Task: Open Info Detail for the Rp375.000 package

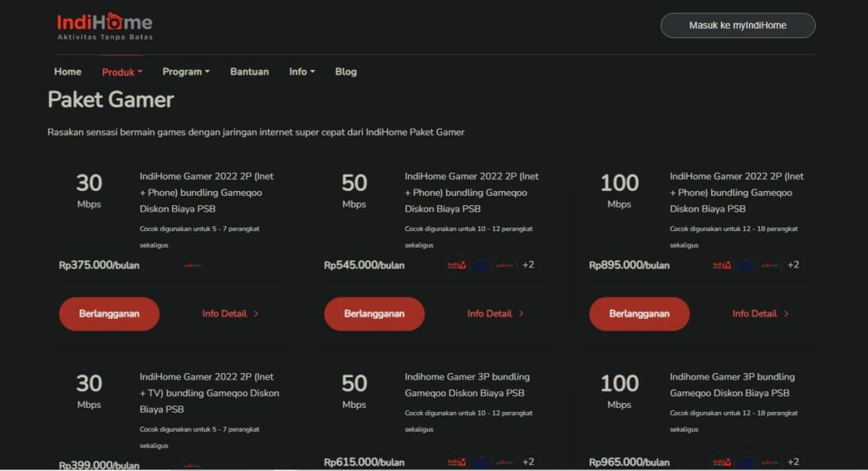Action: tap(230, 314)
